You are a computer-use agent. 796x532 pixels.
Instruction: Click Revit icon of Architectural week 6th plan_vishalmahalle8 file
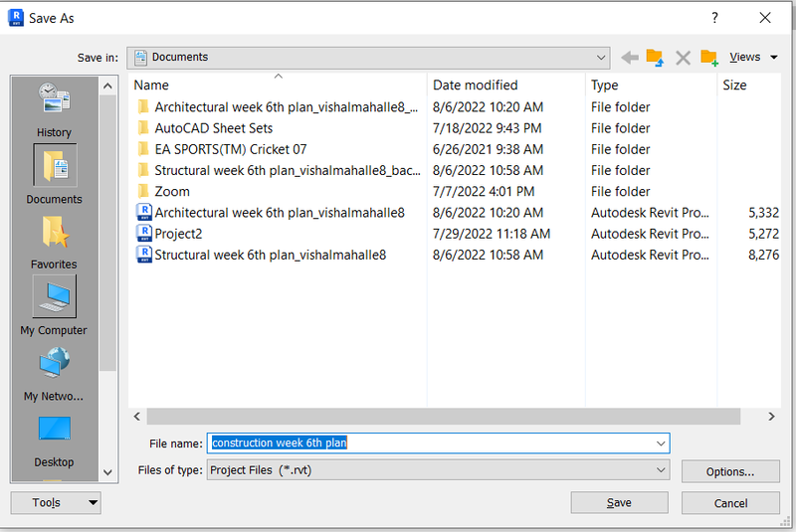144,212
